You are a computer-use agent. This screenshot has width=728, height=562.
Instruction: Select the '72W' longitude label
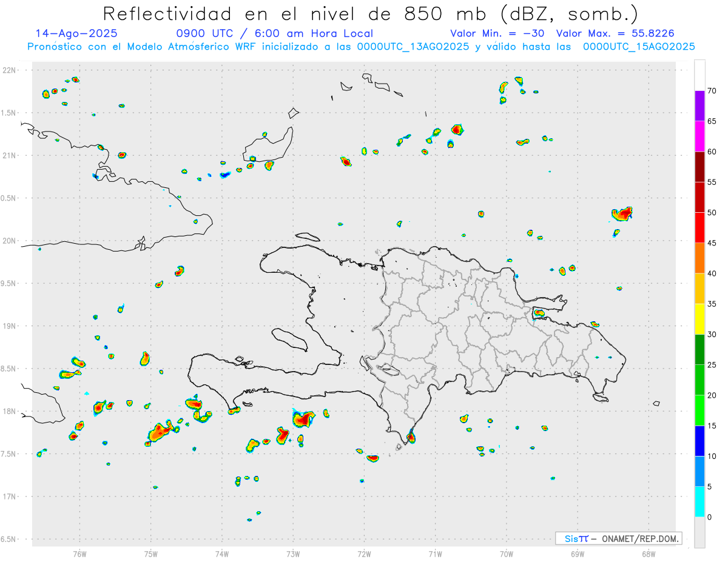pyautogui.click(x=364, y=554)
